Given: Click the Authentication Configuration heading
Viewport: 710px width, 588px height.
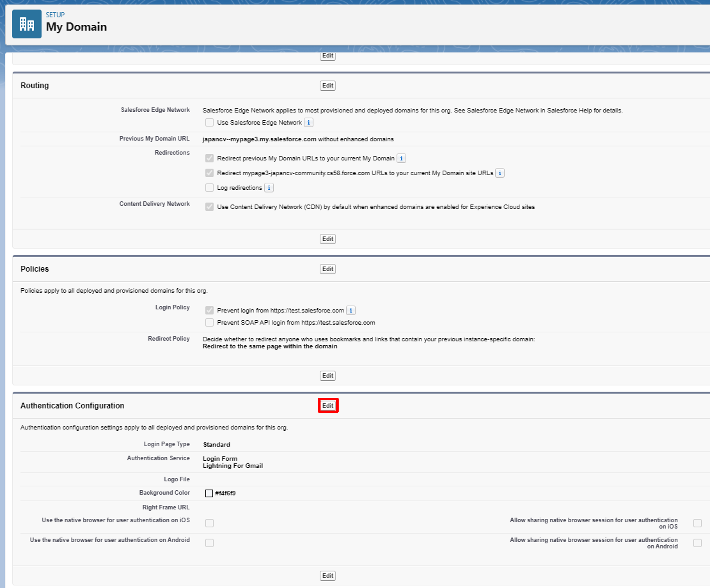Looking at the screenshot, I should tap(72, 406).
